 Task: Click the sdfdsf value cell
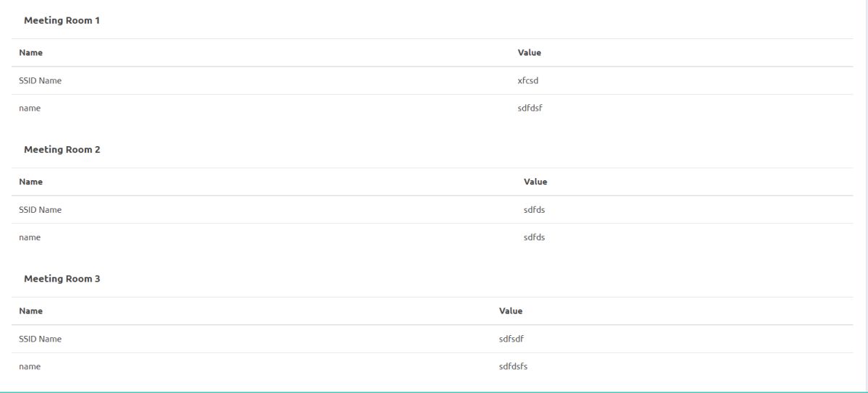[x=529, y=109]
